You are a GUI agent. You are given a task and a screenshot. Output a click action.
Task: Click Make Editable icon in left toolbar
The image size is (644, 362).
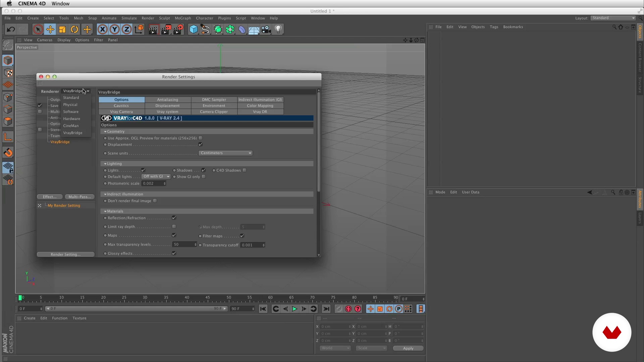[8, 45]
